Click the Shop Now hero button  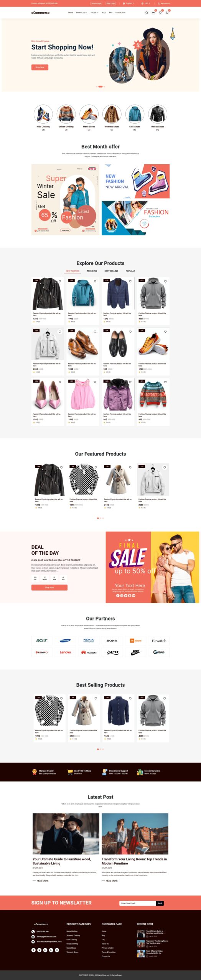coord(40,67)
